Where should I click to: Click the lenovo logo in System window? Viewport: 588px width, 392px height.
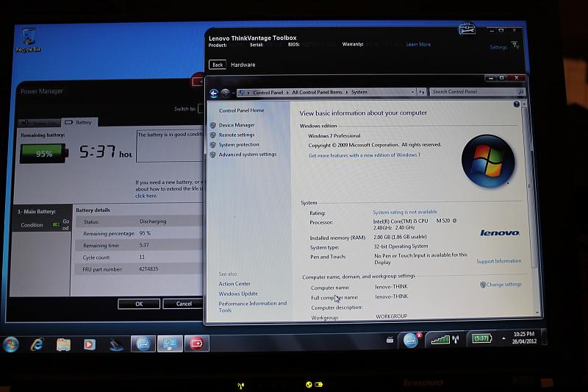coord(500,233)
